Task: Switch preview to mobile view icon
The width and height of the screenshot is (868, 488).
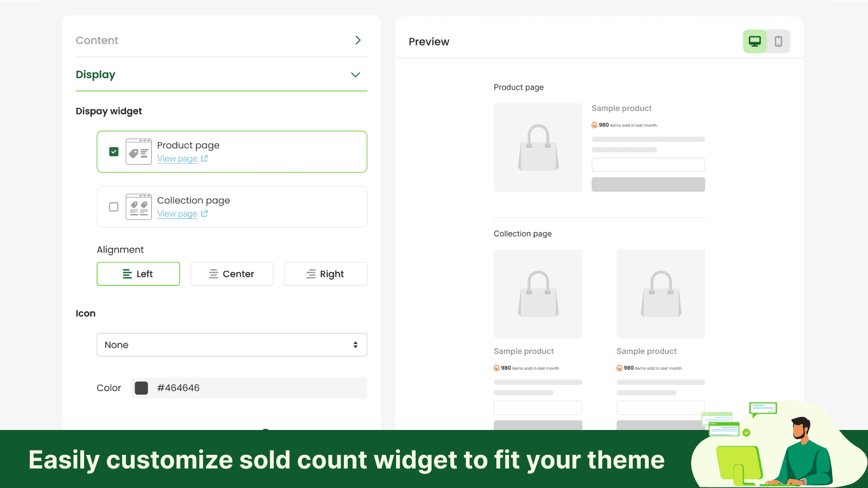Action: (778, 41)
